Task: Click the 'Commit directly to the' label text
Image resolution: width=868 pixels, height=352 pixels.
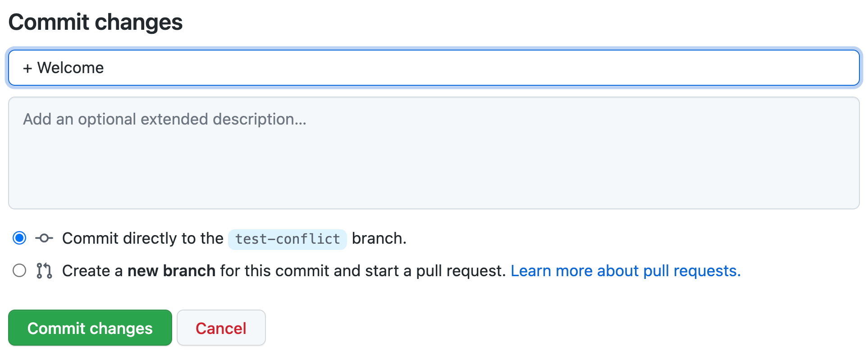Action: pos(143,238)
